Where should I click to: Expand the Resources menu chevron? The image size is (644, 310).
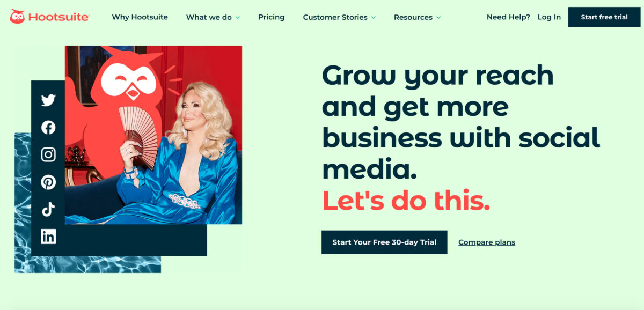[x=438, y=18]
